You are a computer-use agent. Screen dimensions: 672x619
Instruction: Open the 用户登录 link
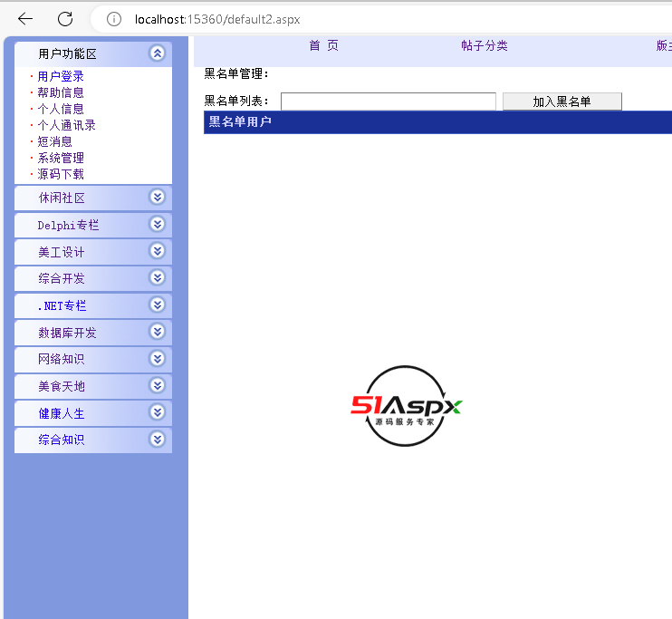point(61,77)
